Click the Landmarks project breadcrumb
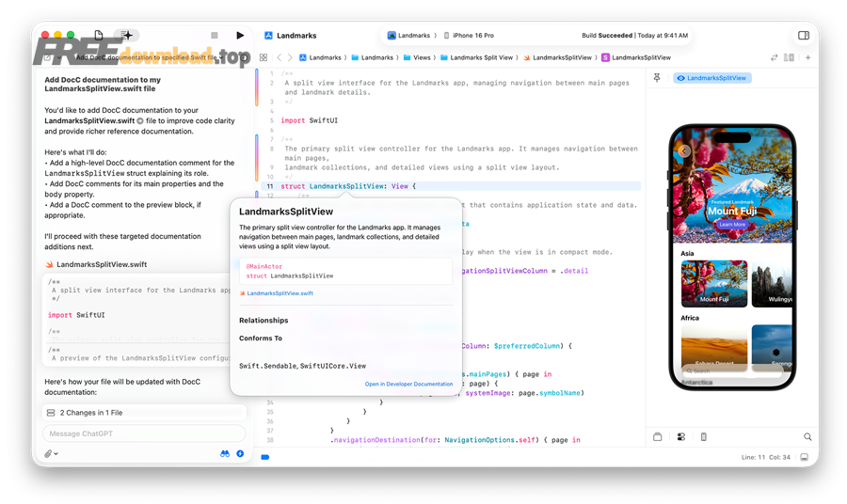 [320, 57]
